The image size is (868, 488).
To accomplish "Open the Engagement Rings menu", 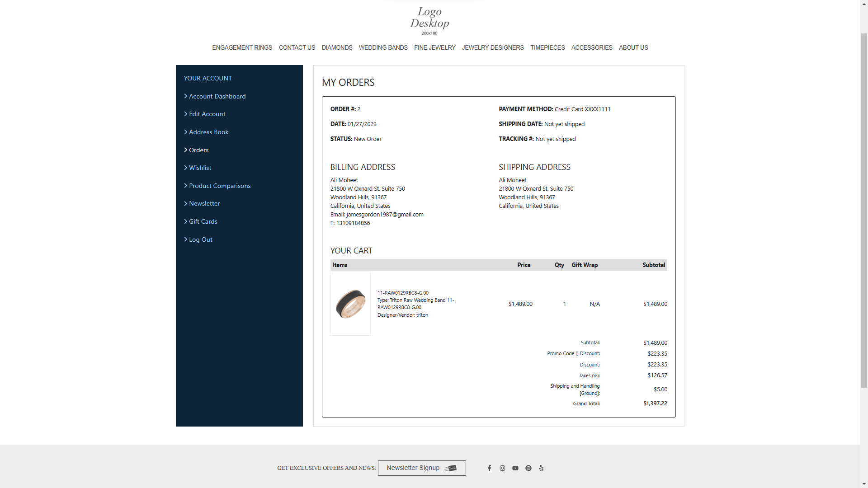I will point(242,47).
